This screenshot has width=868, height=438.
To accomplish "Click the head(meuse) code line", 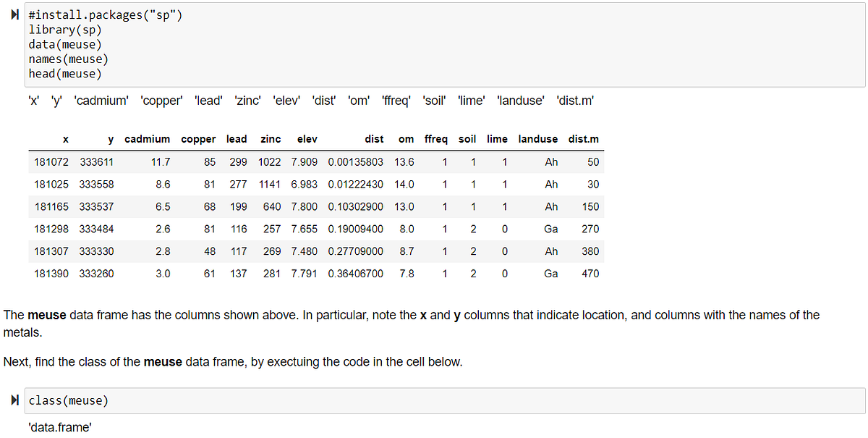I will click(x=65, y=74).
